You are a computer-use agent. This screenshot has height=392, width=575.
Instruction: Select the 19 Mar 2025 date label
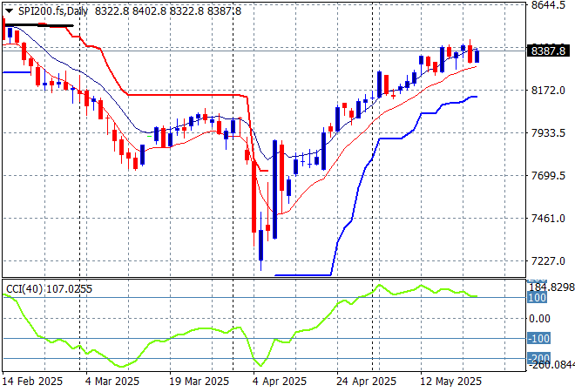(x=199, y=382)
